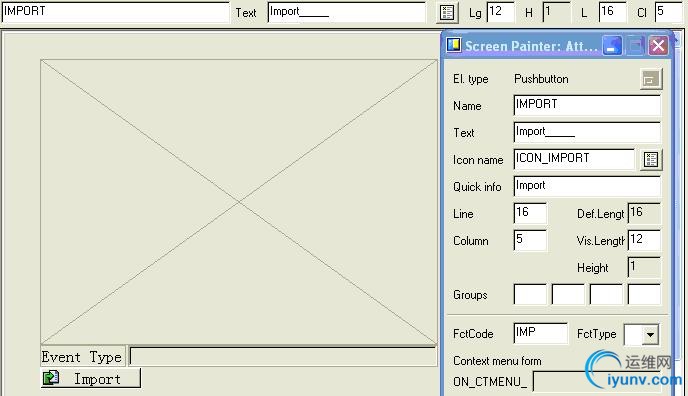Click the FctCode field containing IMP
This screenshot has height=396, width=688.
(x=541, y=333)
